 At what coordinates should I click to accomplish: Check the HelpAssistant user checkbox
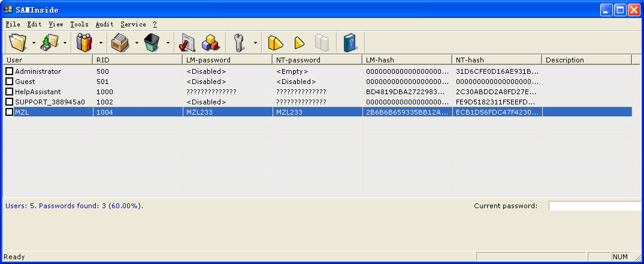[9, 91]
